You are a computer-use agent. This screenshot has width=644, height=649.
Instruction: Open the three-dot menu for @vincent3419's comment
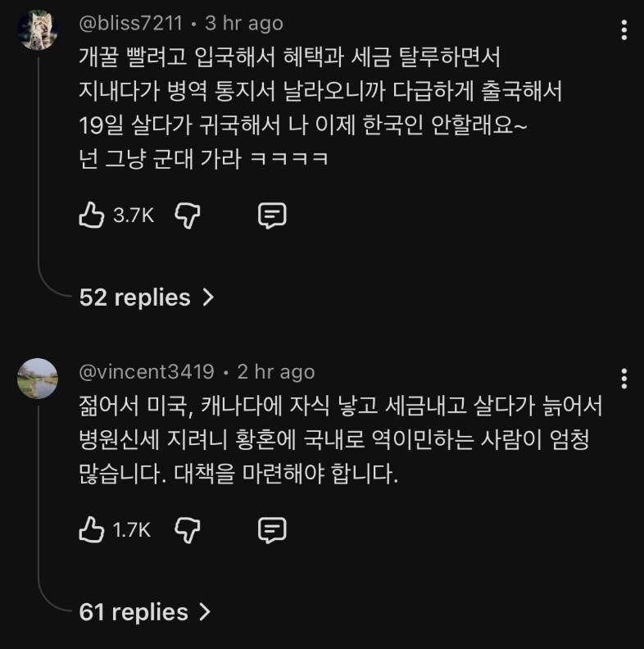coord(624,379)
